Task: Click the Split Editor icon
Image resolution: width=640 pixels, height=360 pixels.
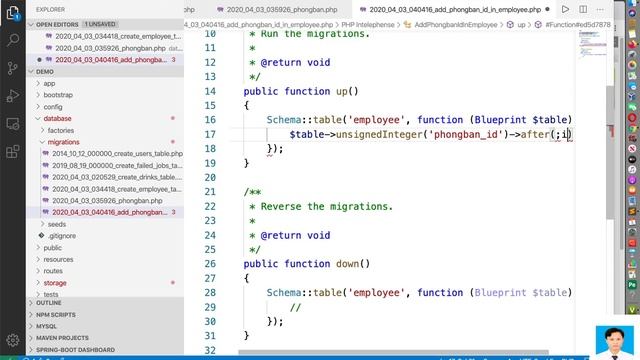Action: pyautogui.click(x=583, y=9)
